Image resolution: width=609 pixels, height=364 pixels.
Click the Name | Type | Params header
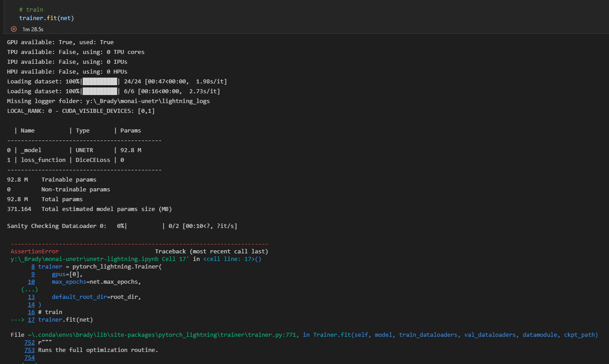(x=78, y=130)
